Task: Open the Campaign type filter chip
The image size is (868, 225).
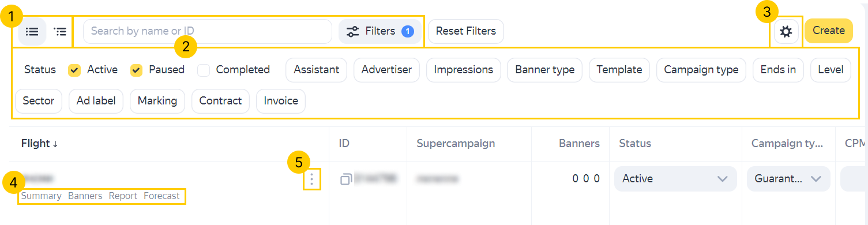Action: click(701, 70)
